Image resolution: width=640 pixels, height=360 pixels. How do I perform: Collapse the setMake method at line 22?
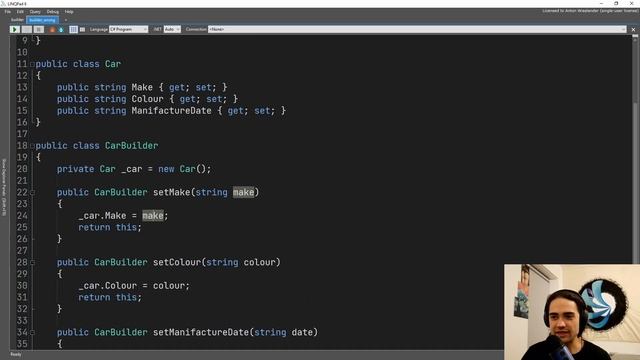[32, 192]
